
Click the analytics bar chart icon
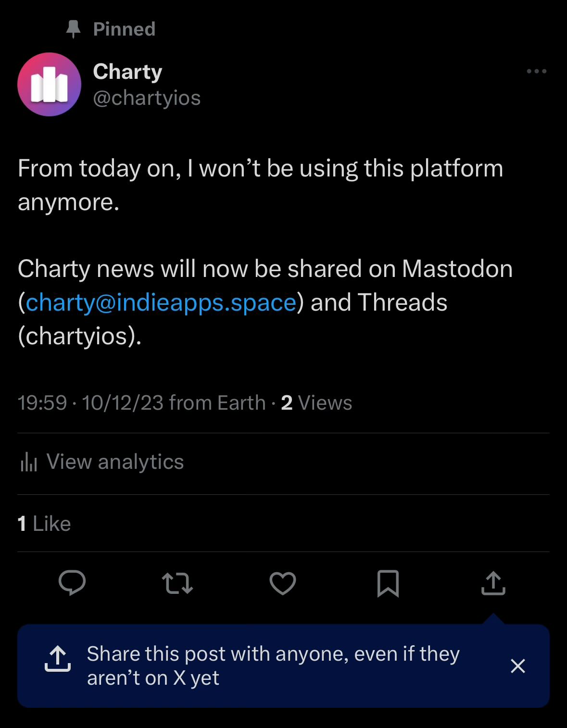[x=29, y=463]
